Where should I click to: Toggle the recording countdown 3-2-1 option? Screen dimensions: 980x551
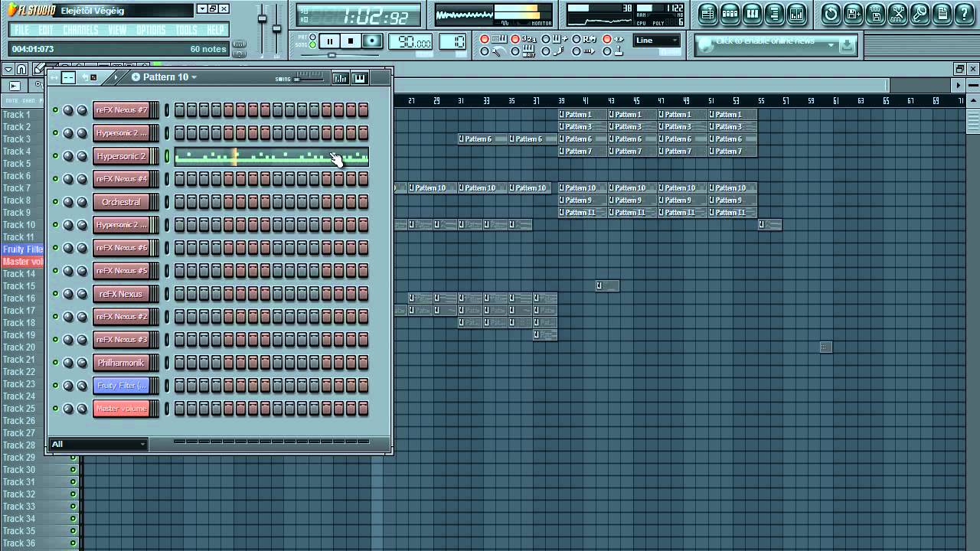click(515, 39)
